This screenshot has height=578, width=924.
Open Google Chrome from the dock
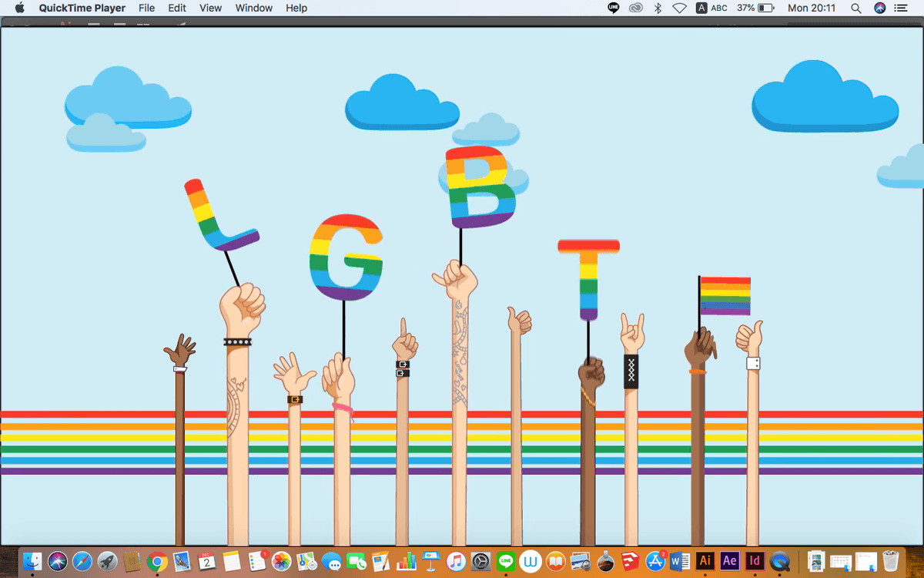point(157,561)
